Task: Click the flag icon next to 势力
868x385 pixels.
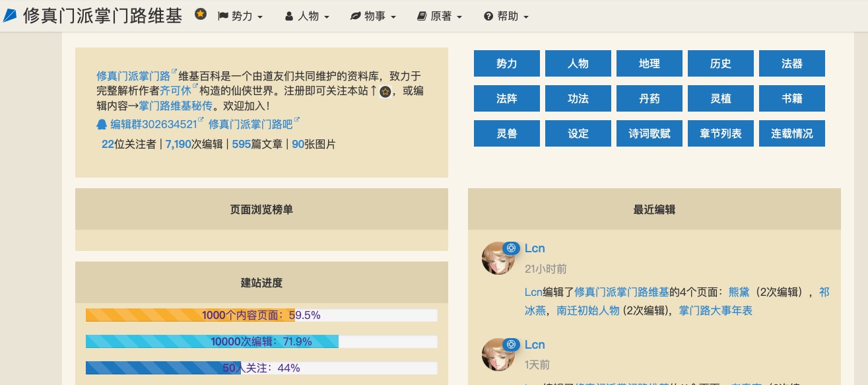Action: click(222, 16)
